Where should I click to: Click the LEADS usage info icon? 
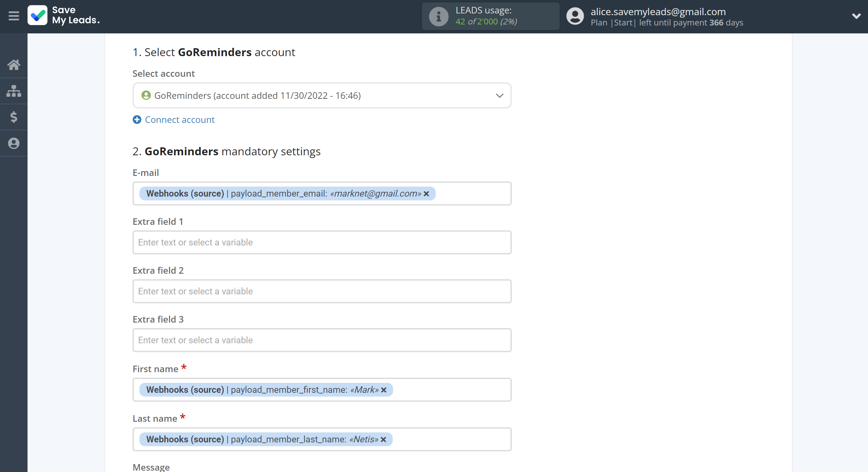tap(438, 16)
